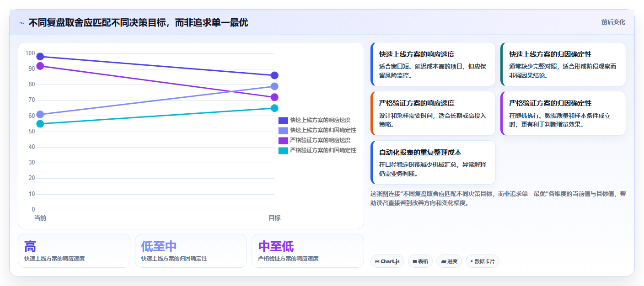Select the 低至中 stat card
644x286 pixels.
[x=191, y=251]
